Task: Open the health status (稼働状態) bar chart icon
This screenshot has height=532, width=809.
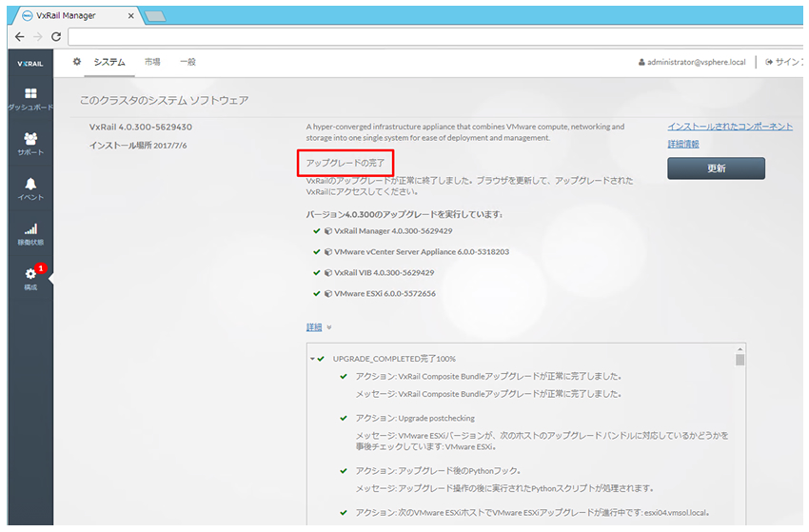Action: click(30, 228)
